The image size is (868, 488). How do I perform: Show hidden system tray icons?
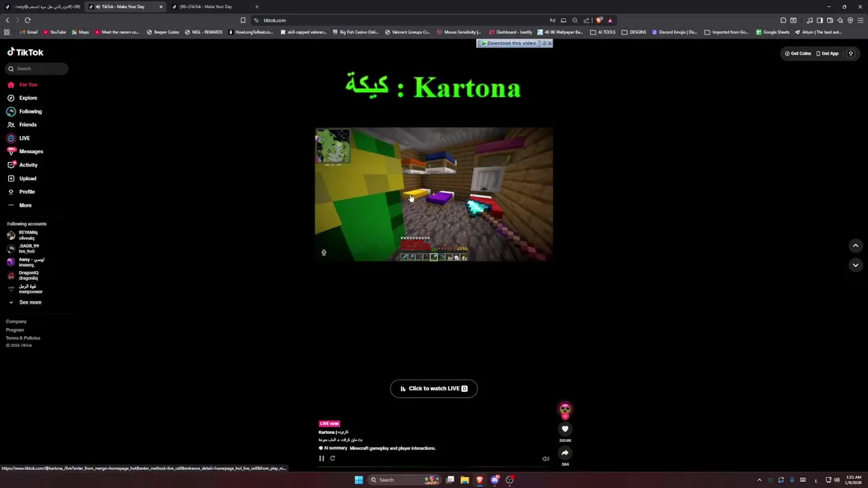tap(759, 480)
